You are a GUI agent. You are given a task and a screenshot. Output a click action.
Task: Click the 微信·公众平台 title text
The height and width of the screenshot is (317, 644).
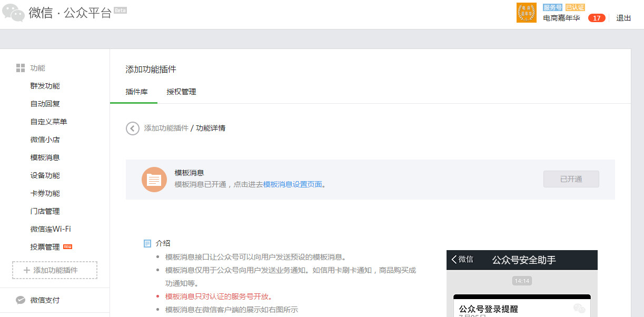coord(70,13)
